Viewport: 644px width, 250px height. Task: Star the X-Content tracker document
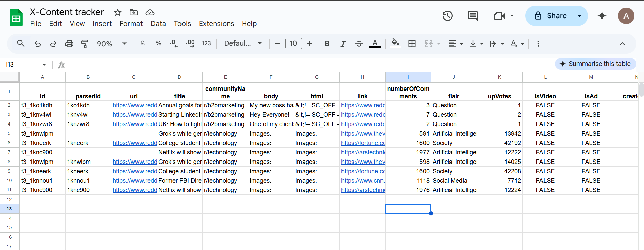click(x=117, y=13)
